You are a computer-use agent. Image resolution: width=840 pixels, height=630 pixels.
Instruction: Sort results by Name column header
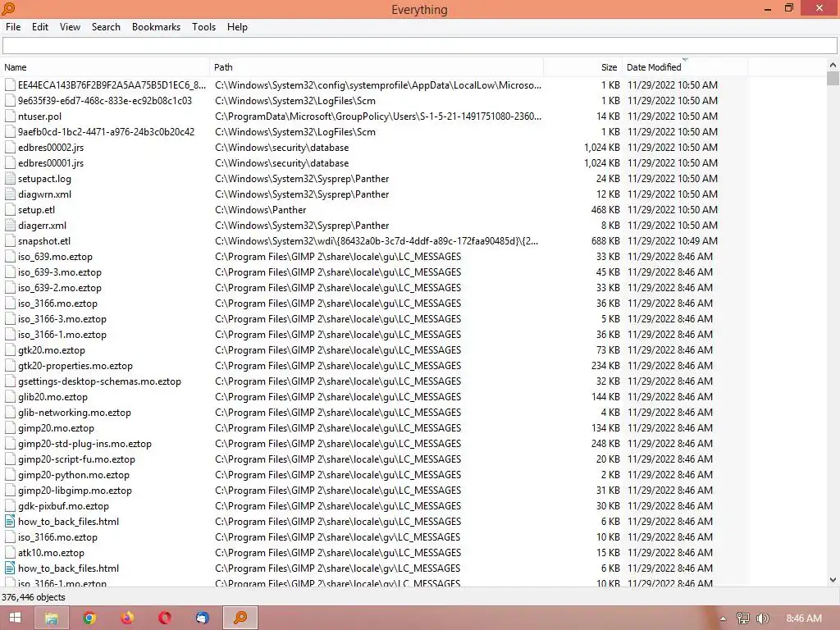pos(105,67)
